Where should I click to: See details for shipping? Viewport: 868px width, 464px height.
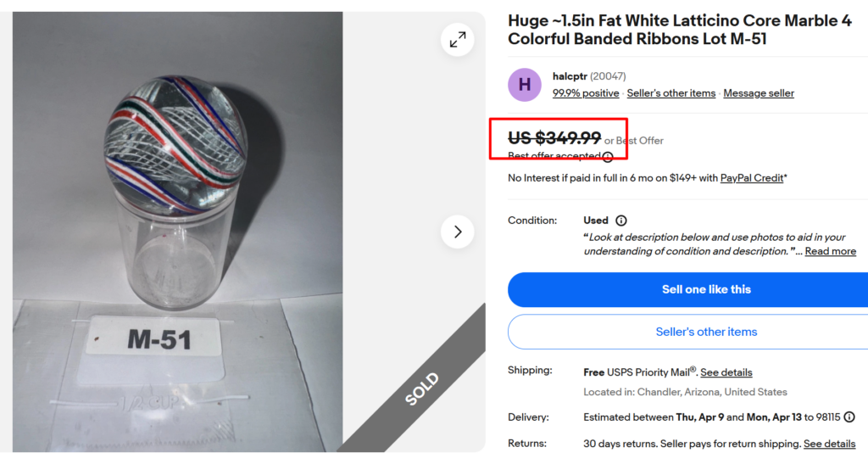click(726, 372)
